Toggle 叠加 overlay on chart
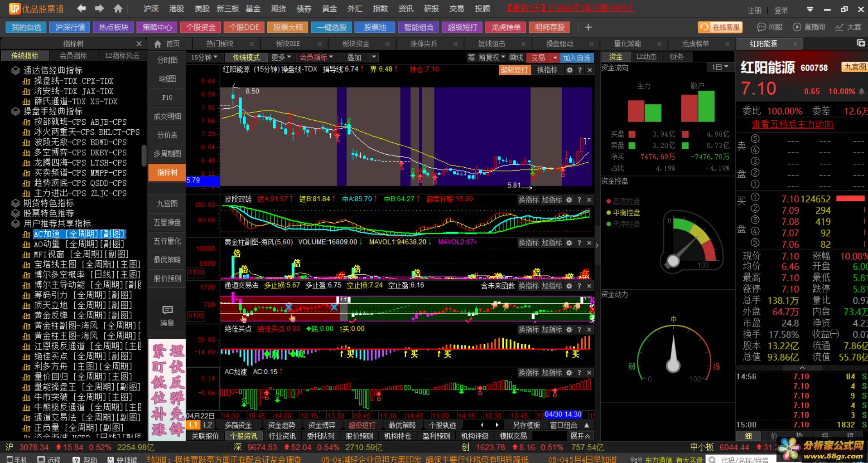Viewport: 868px width, 463px height. 354,58
